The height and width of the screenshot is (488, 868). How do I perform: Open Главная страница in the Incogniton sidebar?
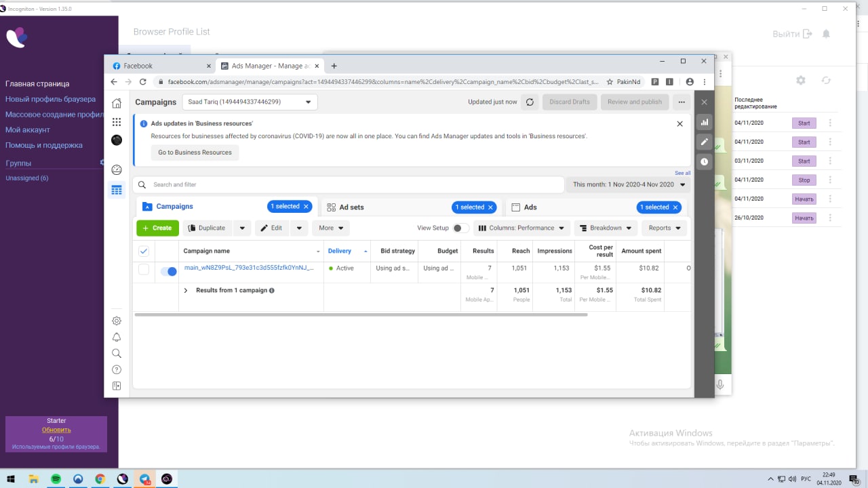(37, 84)
